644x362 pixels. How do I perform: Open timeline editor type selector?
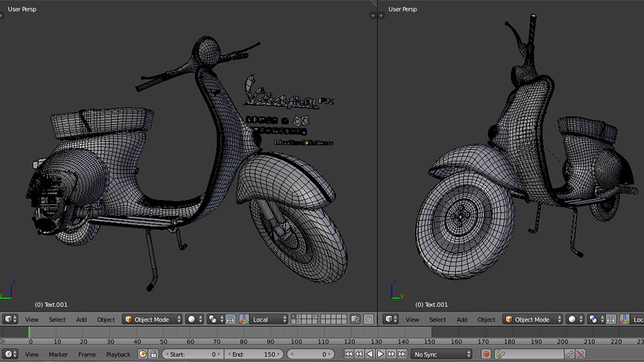point(10,354)
